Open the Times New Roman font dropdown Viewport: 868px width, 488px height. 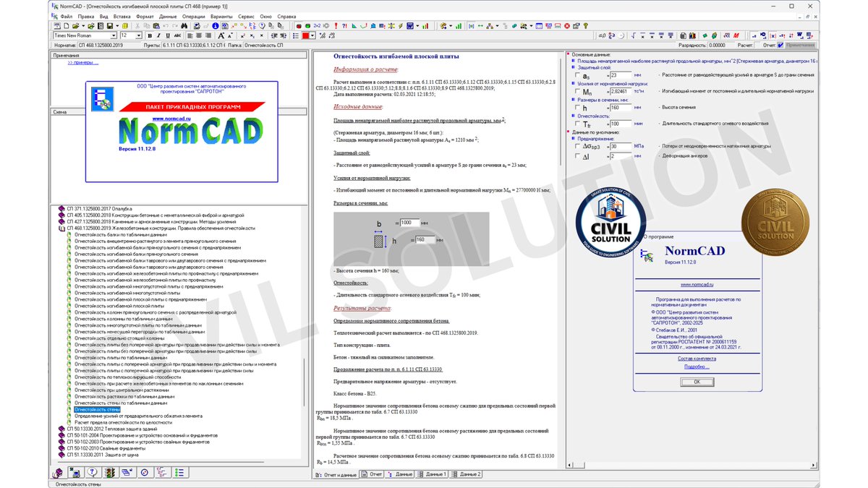(x=114, y=35)
